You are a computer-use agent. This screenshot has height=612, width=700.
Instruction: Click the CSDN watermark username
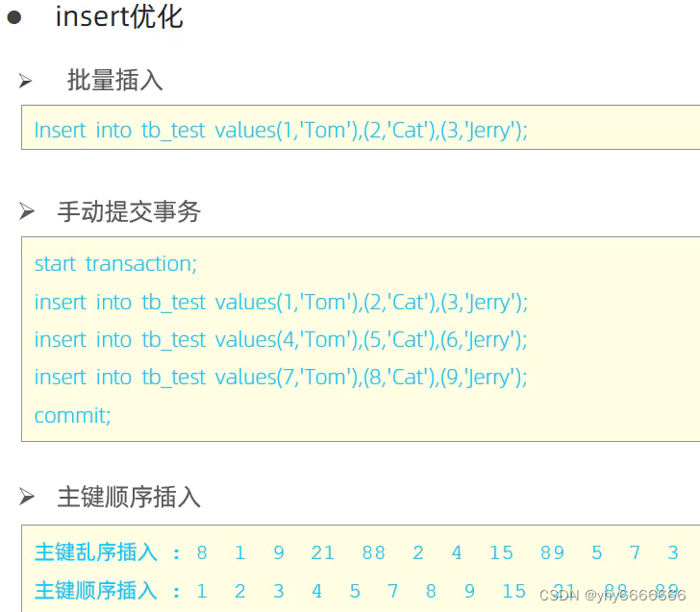pos(636,595)
